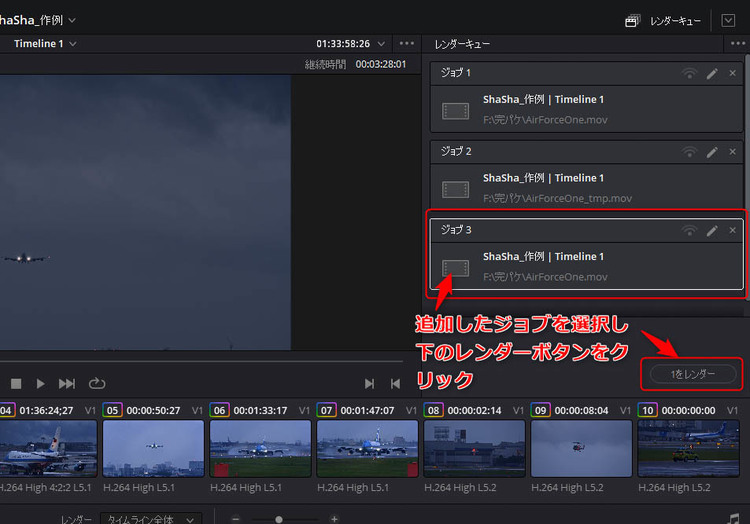The height and width of the screenshot is (524, 750).
Task: Click the clip thumbnail zoom slider handle
Action: pos(279,519)
